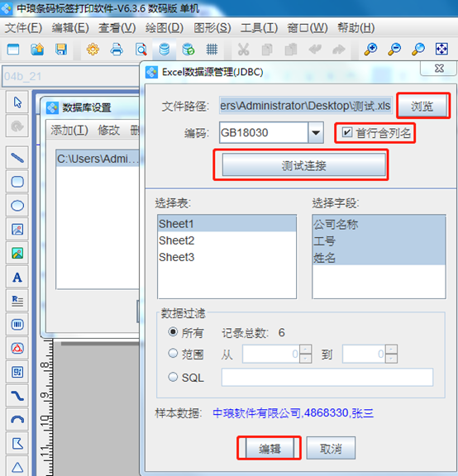Screen dimensions: 458x476
Task: Open the 窗口(W) menu
Action: coord(308,28)
